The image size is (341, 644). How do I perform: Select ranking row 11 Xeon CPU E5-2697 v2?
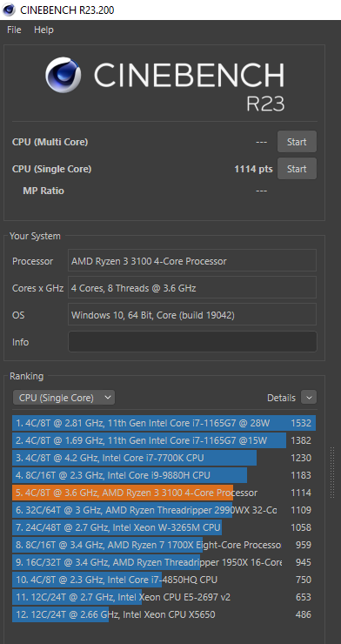pos(164,597)
